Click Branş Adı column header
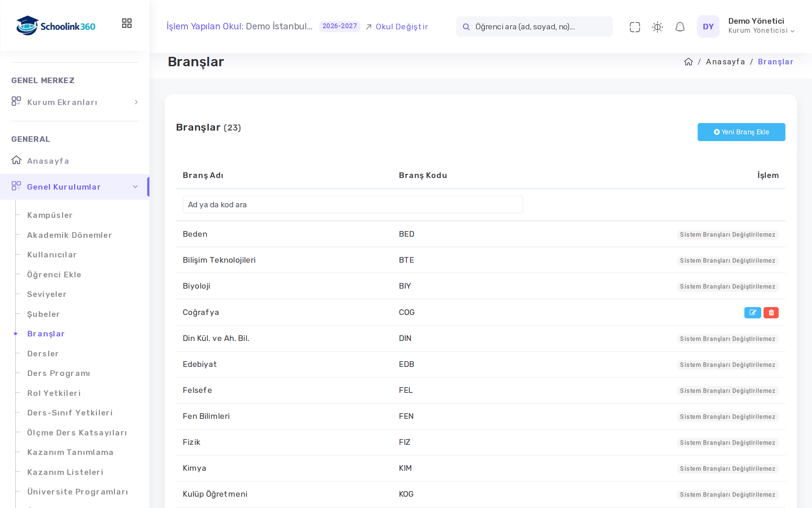Image resolution: width=812 pixels, height=508 pixels. (x=203, y=175)
